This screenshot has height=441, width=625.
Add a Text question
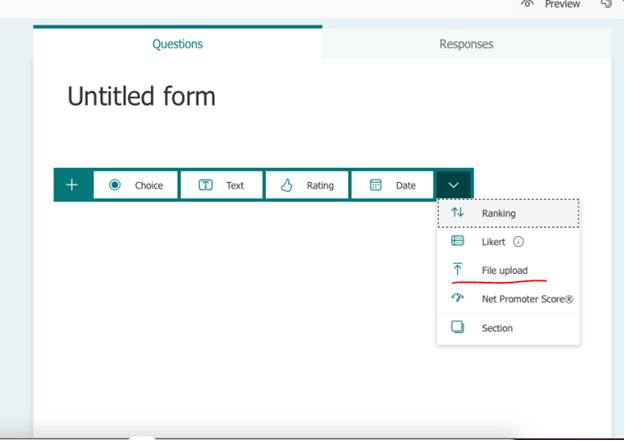pyautogui.click(x=222, y=185)
